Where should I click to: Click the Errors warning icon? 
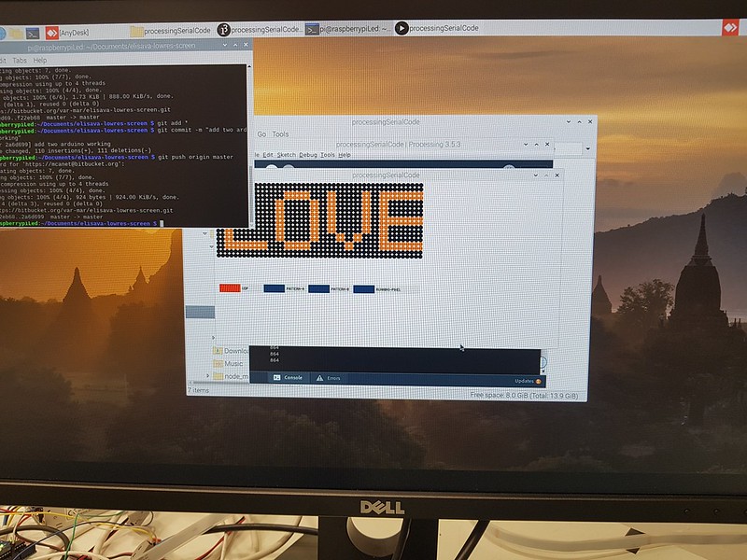[x=320, y=377]
